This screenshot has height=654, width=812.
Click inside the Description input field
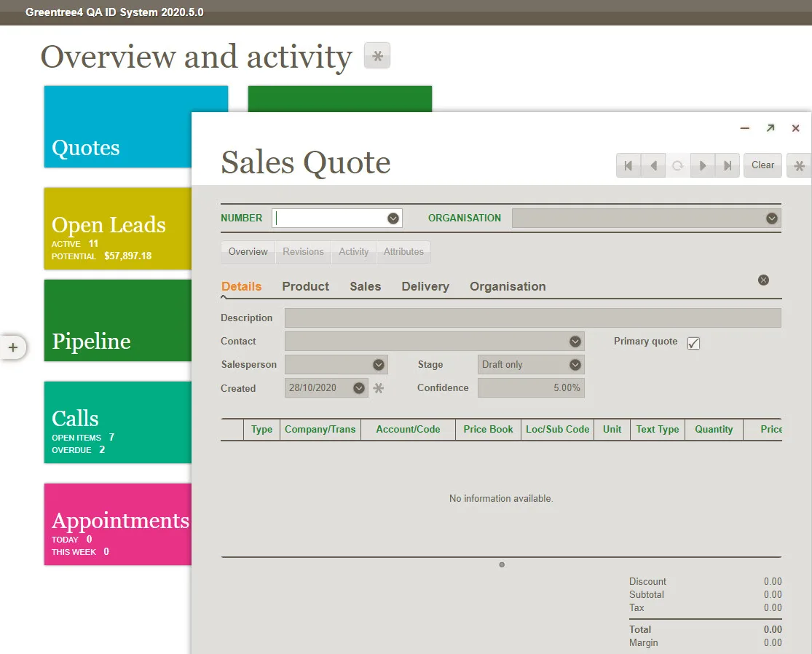point(532,318)
